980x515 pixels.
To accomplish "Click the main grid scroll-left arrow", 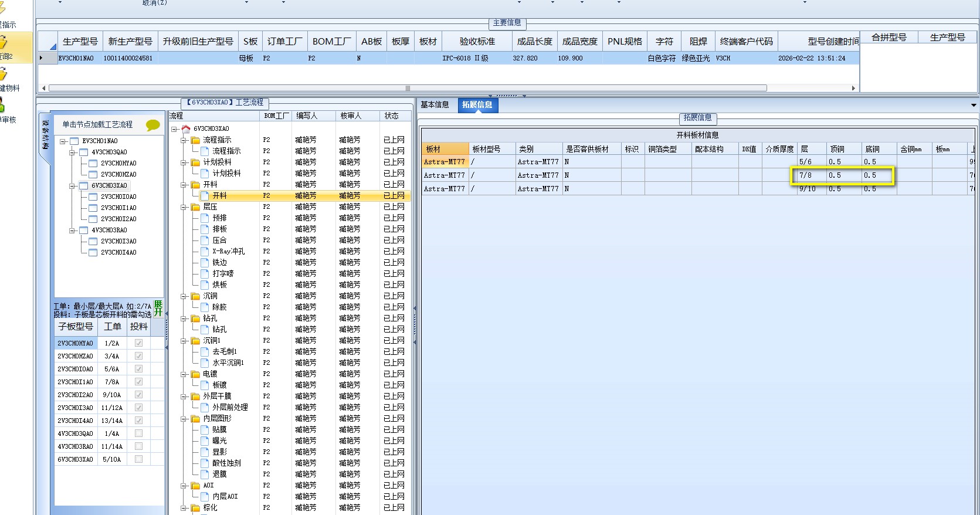I will (x=44, y=88).
